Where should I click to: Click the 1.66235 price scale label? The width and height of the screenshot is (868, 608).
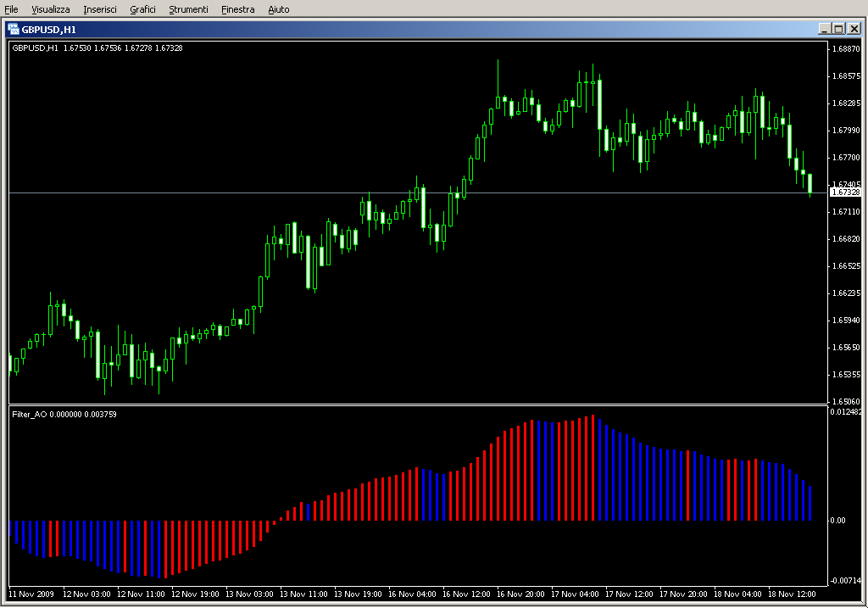point(846,293)
